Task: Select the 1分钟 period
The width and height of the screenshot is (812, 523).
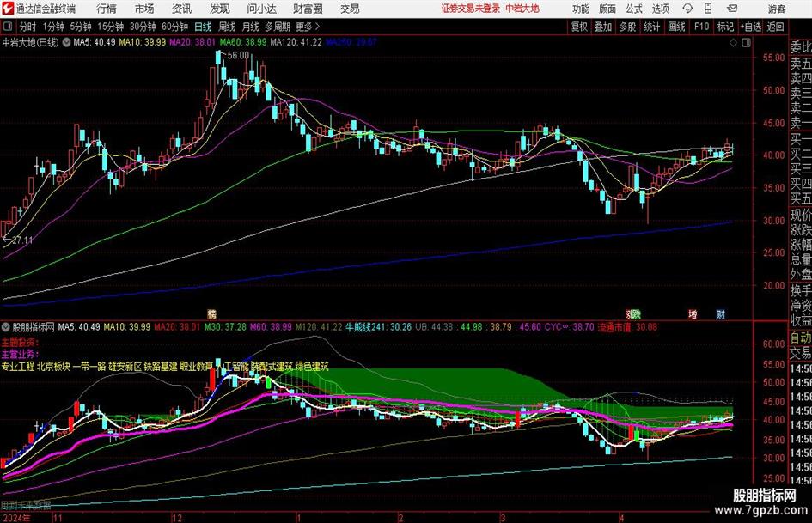Action: [53, 27]
